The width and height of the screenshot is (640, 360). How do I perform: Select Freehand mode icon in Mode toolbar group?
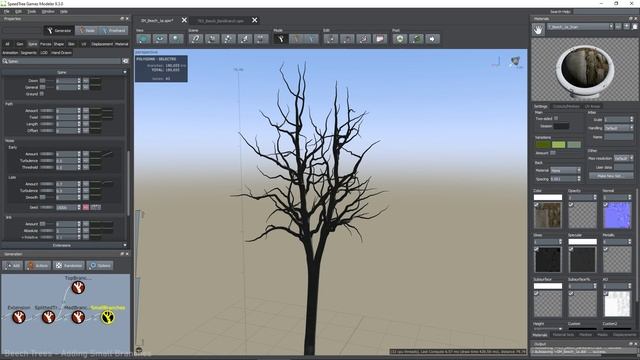pos(312,39)
